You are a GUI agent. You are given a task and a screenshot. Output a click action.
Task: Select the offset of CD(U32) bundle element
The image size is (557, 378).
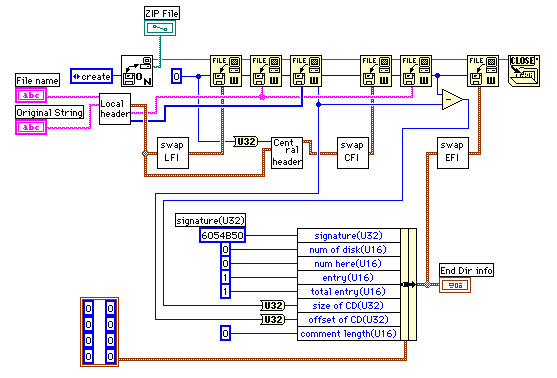348,320
